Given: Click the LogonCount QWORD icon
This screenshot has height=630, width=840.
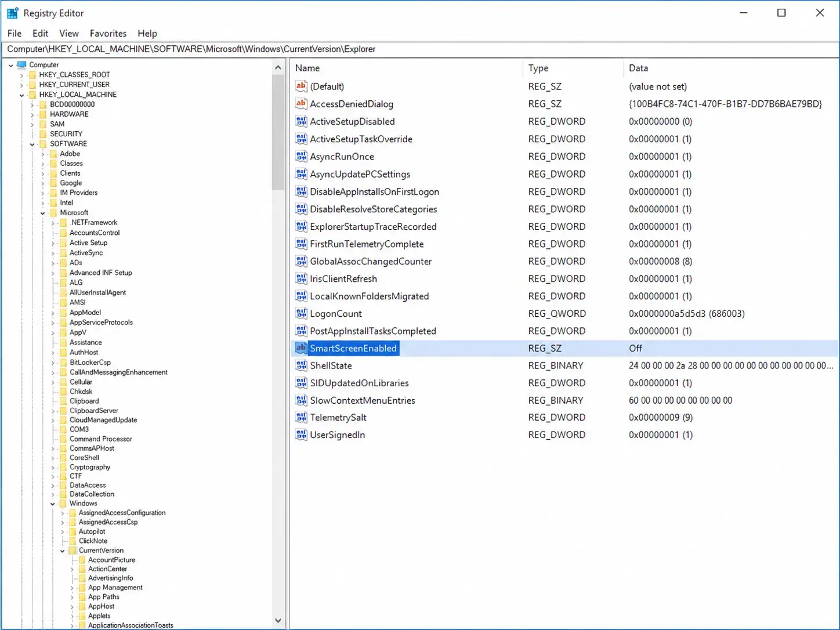Looking at the screenshot, I should (301, 313).
